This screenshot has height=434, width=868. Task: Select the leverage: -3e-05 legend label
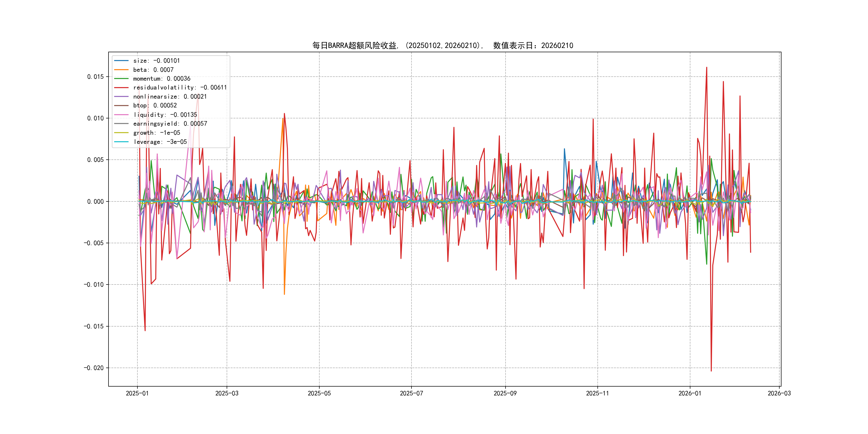pos(160,142)
